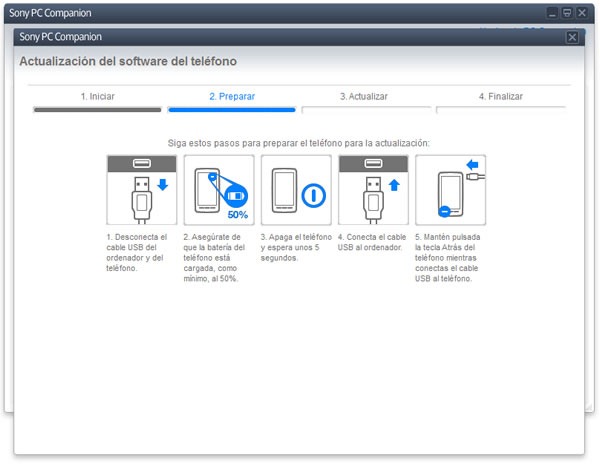The width and height of the screenshot is (600, 467).
Task: Select the '4. Finalizar' step label
Action: (501, 96)
